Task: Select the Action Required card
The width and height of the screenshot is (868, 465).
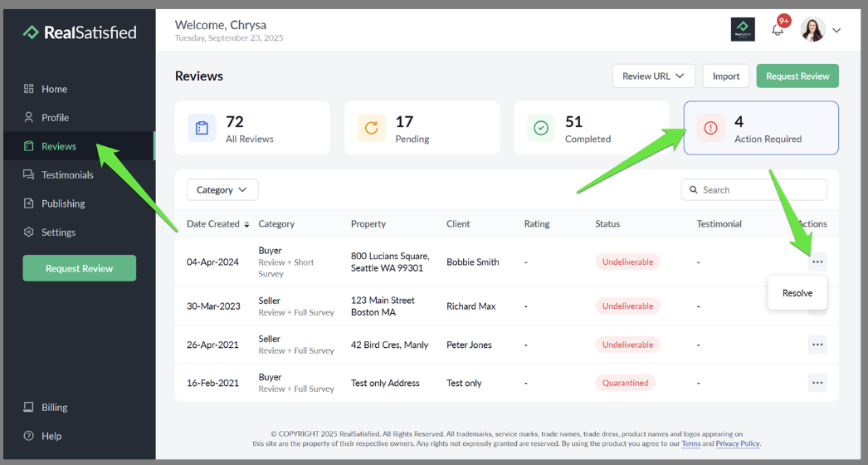Action: click(x=761, y=128)
